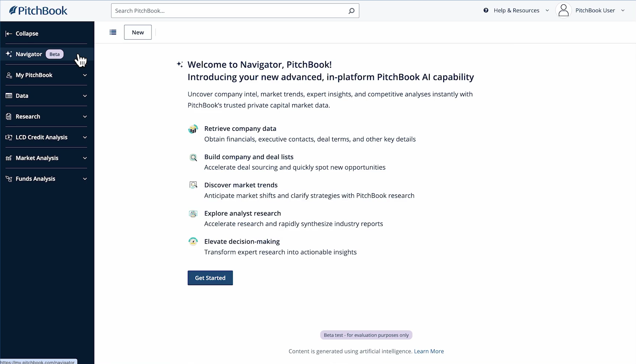Click the Help question mark icon
The image size is (636, 364).
pos(486,10)
